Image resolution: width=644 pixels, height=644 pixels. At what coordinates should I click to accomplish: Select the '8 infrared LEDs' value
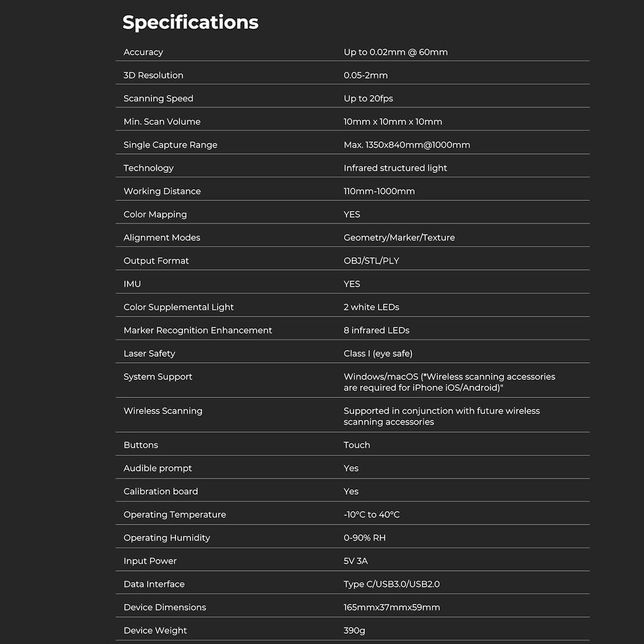tap(376, 330)
